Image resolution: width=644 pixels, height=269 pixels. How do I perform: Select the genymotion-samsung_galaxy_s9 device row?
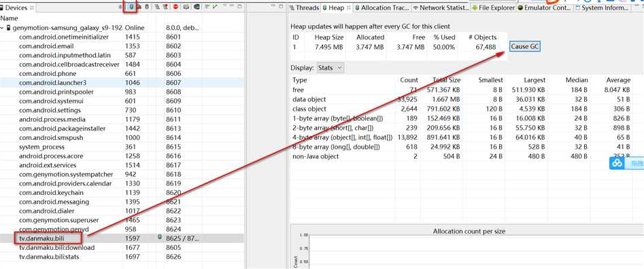(122, 28)
